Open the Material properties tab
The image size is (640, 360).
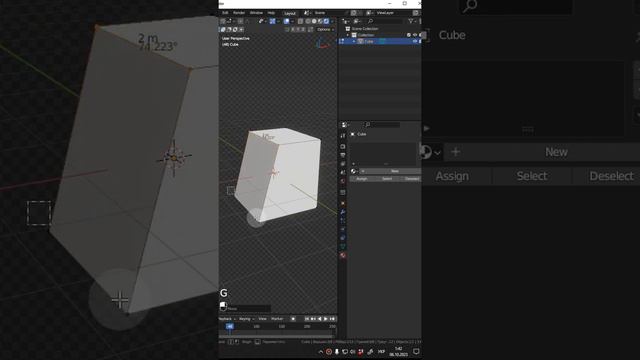pos(343,256)
